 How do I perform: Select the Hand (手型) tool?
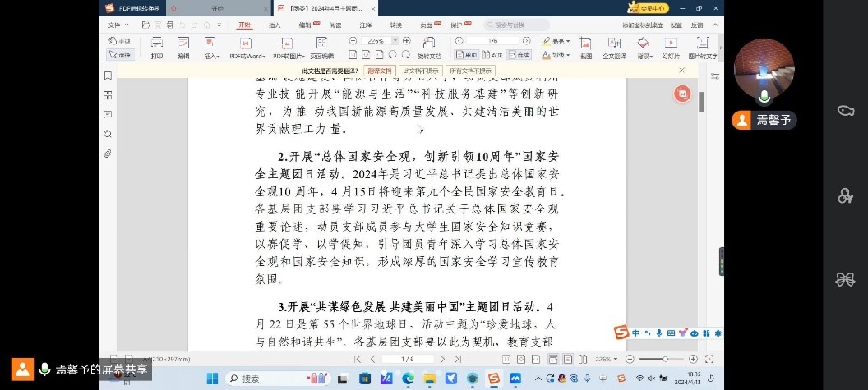(x=119, y=40)
